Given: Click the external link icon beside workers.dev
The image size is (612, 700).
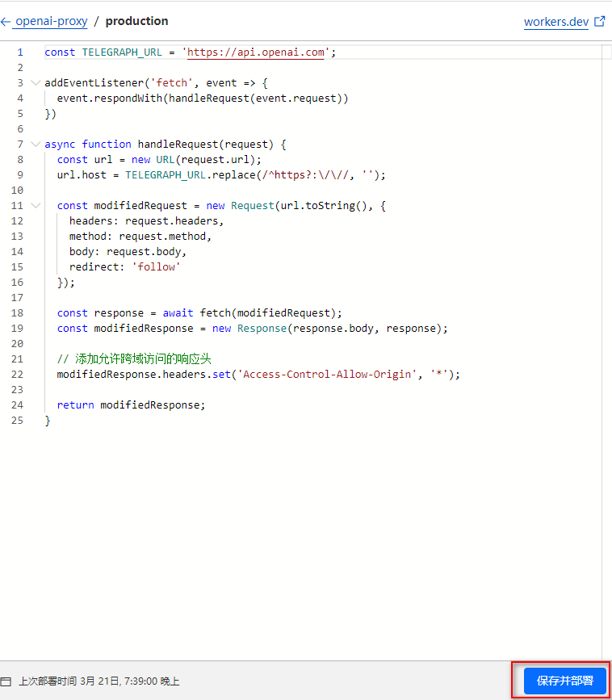Looking at the screenshot, I should coord(600,21).
